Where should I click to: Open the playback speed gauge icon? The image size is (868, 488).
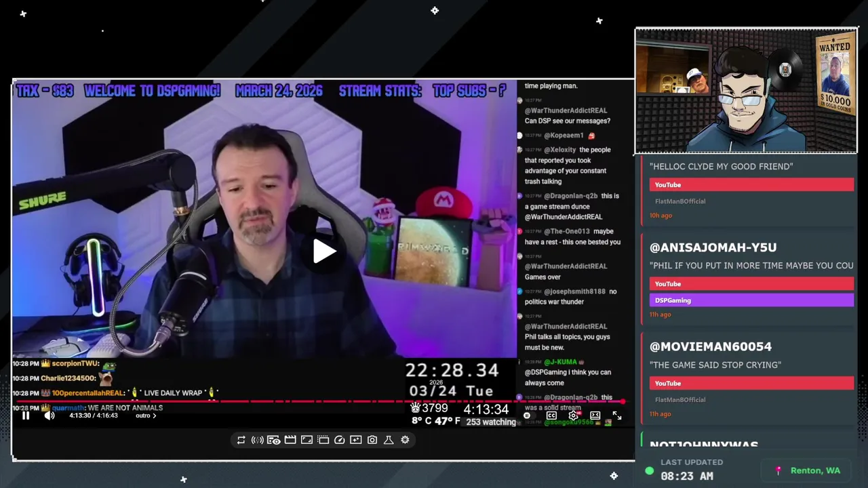click(x=340, y=440)
